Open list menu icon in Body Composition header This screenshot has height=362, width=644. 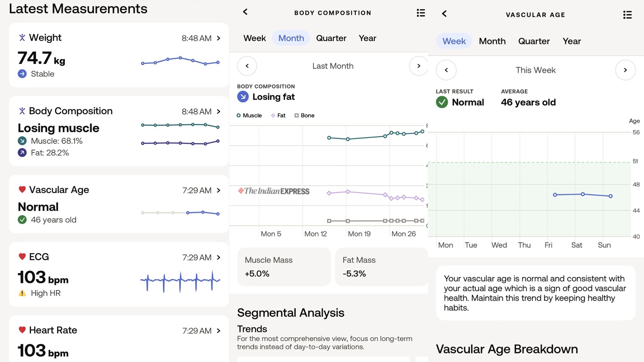tap(421, 13)
